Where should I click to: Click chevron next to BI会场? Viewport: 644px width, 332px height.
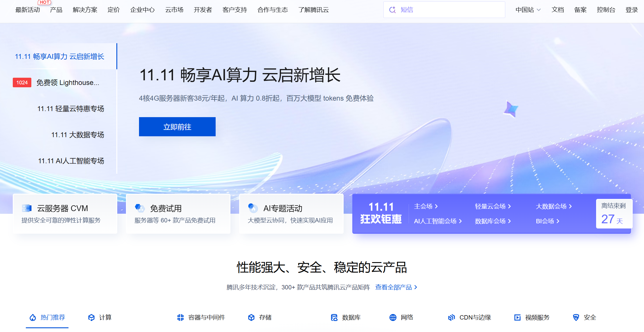point(558,221)
